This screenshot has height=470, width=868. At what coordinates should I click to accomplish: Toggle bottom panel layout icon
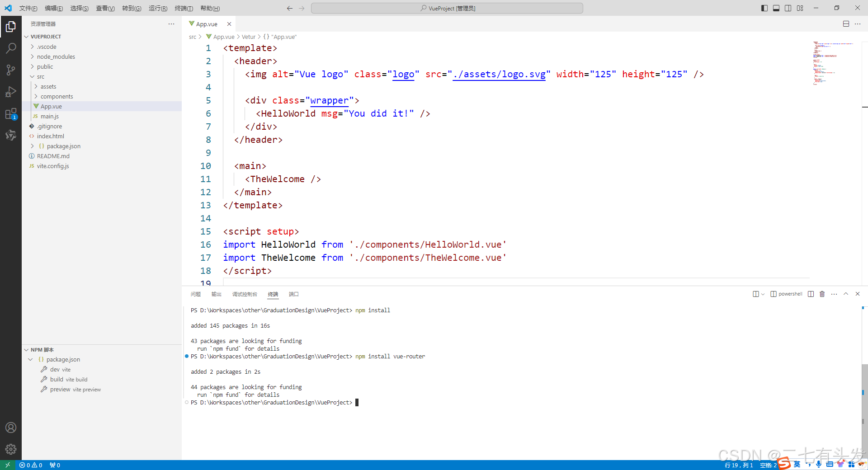776,8
